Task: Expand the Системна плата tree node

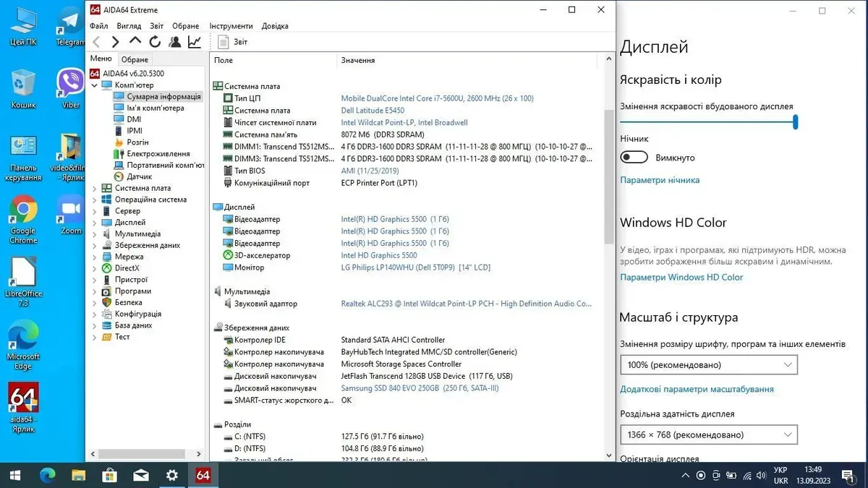Action: [95, 188]
